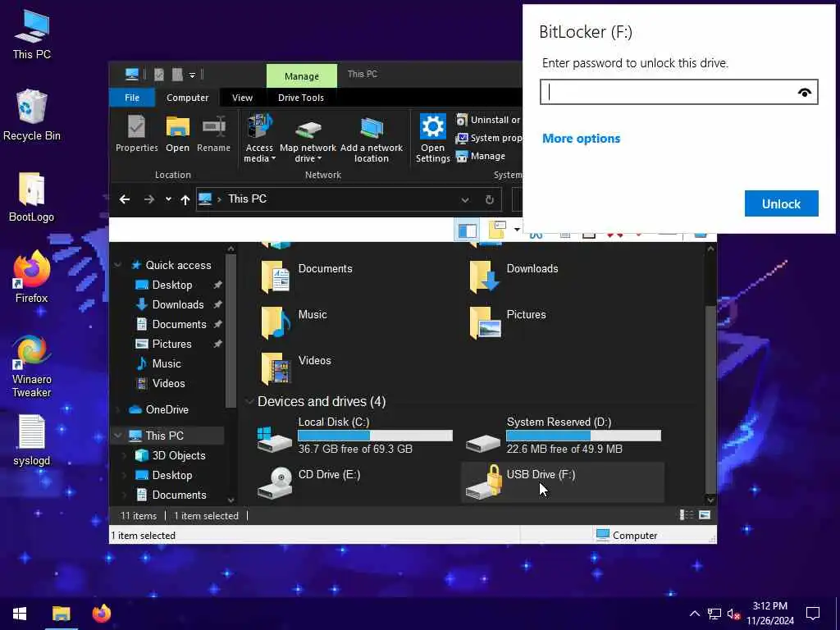Click the Properties ribbon icon
This screenshot has height=630, width=840.
[x=137, y=134]
